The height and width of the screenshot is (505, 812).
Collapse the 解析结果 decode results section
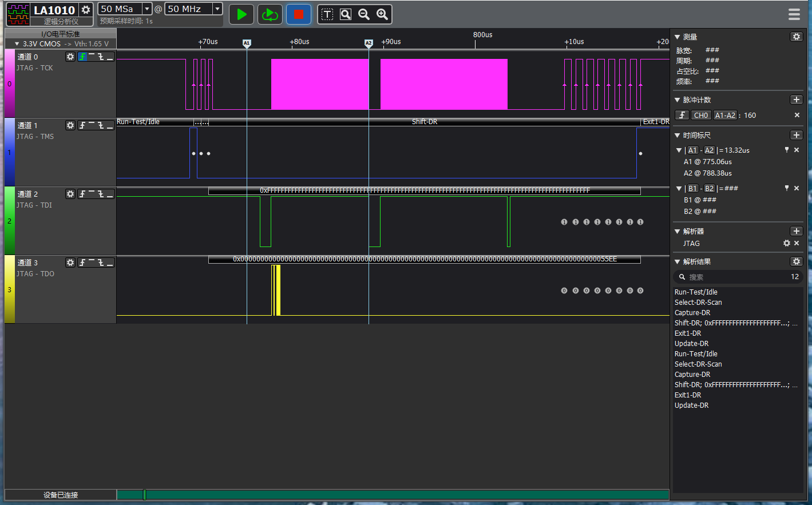pyautogui.click(x=678, y=261)
